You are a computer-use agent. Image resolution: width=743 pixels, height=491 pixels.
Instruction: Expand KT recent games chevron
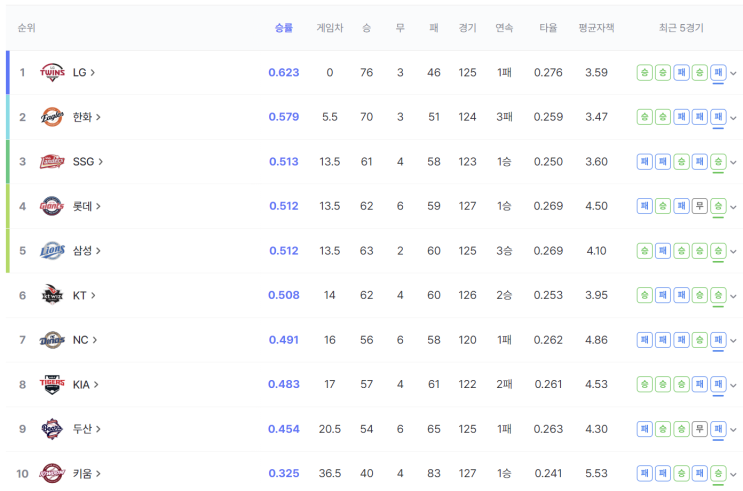click(x=734, y=295)
